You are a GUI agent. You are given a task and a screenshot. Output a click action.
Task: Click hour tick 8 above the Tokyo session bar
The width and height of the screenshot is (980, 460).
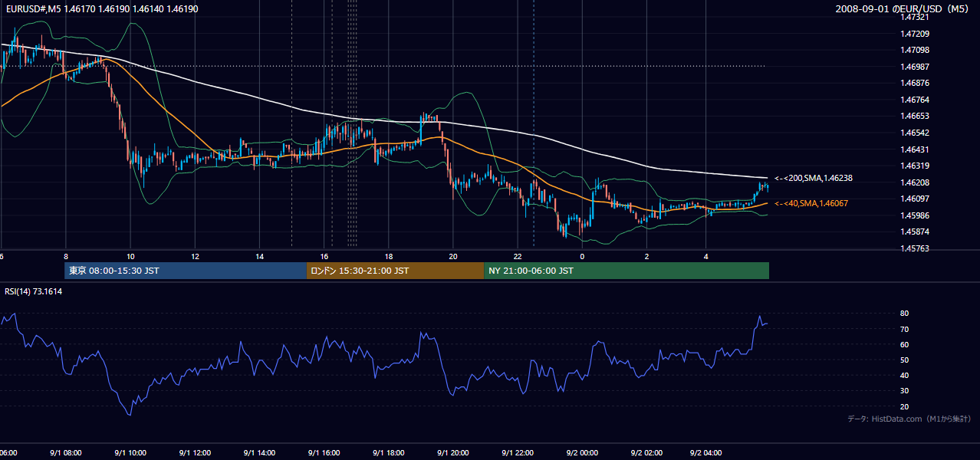click(x=66, y=256)
